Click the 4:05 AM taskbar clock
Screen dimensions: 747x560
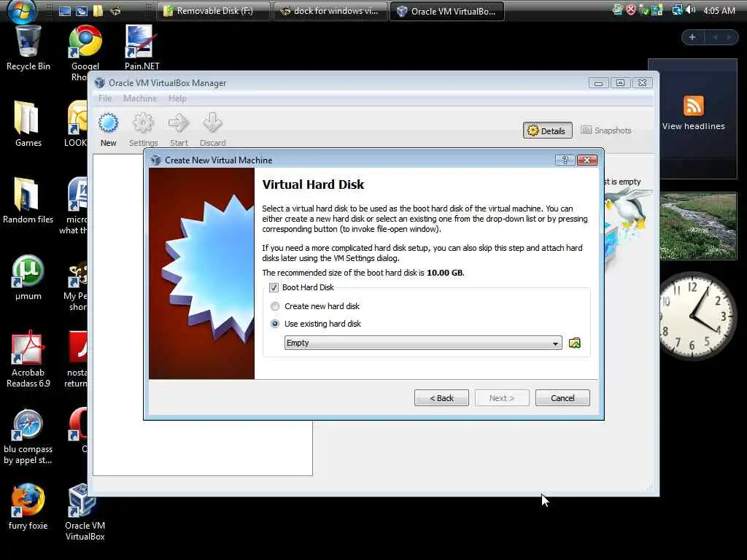tap(719, 10)
